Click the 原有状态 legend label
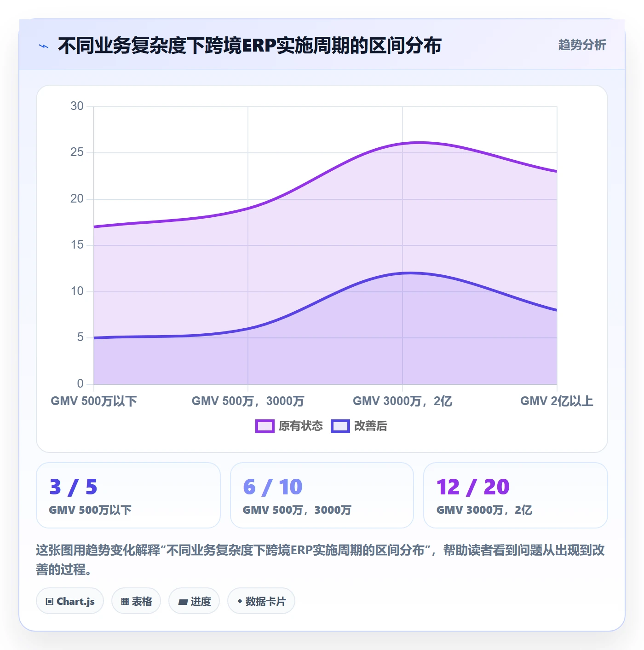This screenshot has width=644, height=650. coord(301,426)
